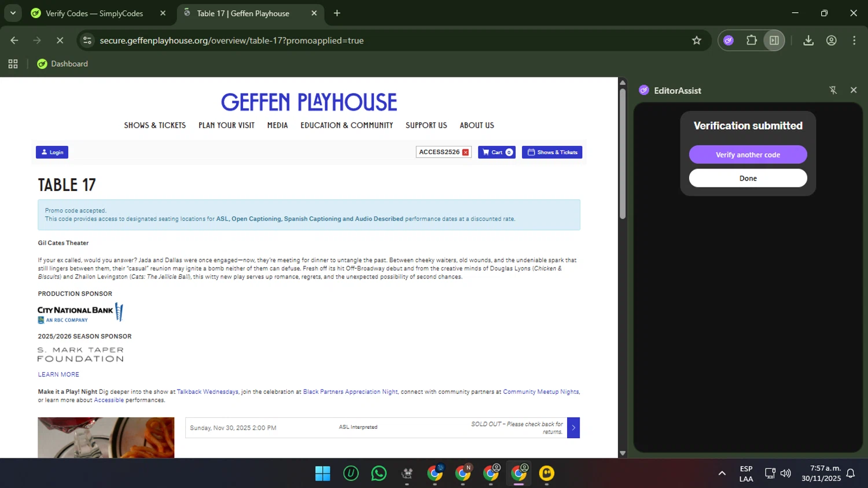Open the Media menu
This screenshot has width=868, height=488.
tap(277, 125)
